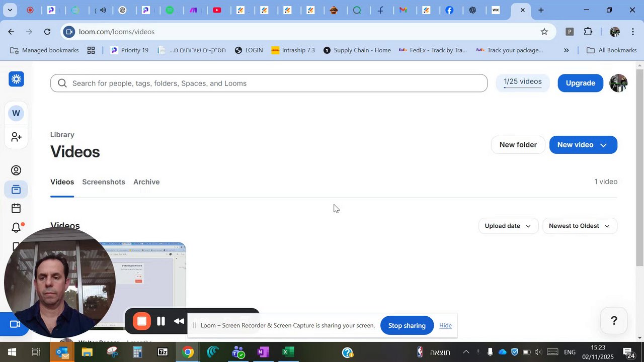Image resolution: width=644 pixels, height=362 pixels.
Task: Open the All Bookmarks folder
Action: [612, 50]
